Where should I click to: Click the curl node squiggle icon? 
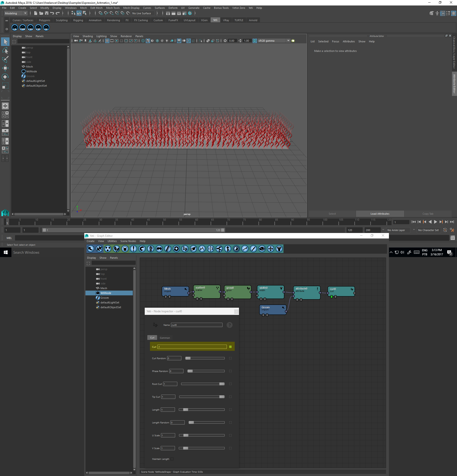[x=352, y=289]
